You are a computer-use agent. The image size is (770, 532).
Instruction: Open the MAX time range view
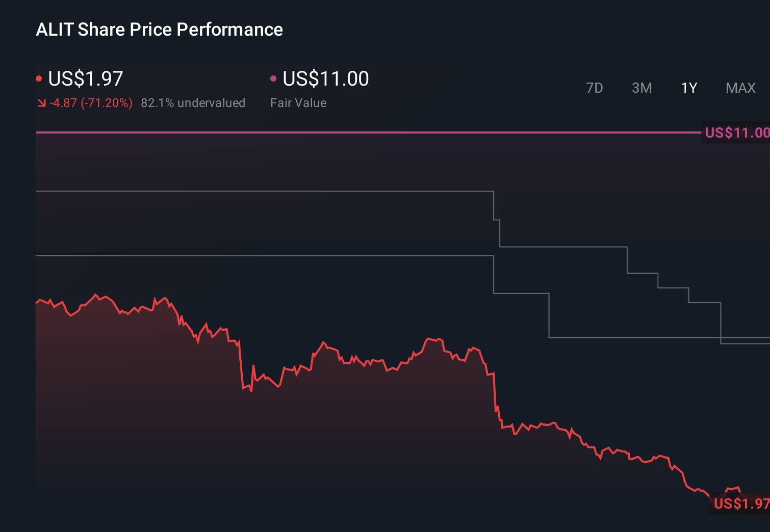pos(740,88)
